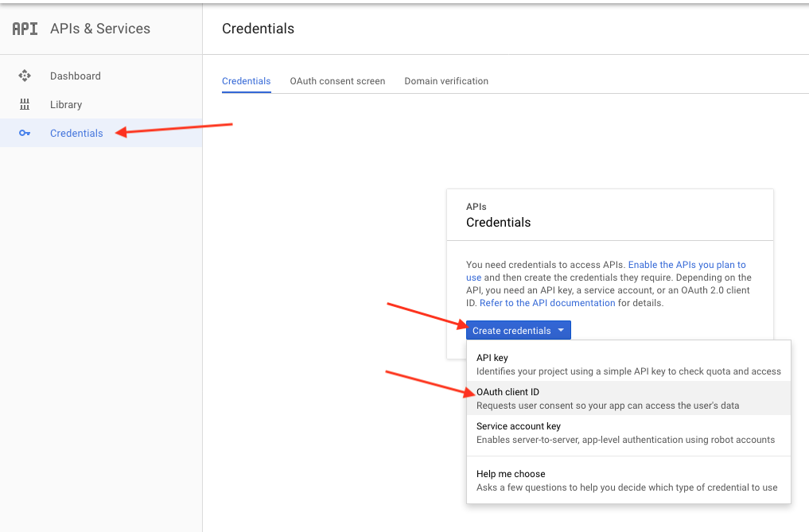The width and height of the screenshot is (809, 532).
Task: Click the Dashboard icon in sidebar
Action: [25, 76]
